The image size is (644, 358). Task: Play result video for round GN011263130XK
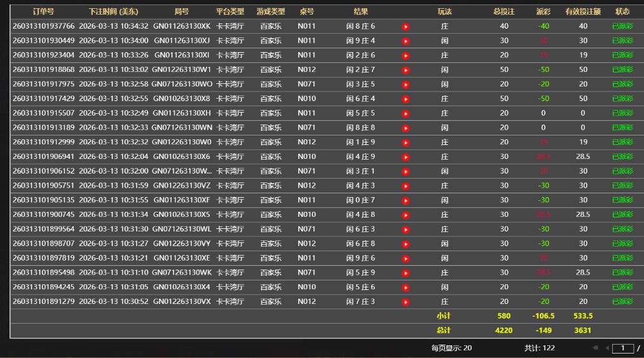click(x=406, y=27)
